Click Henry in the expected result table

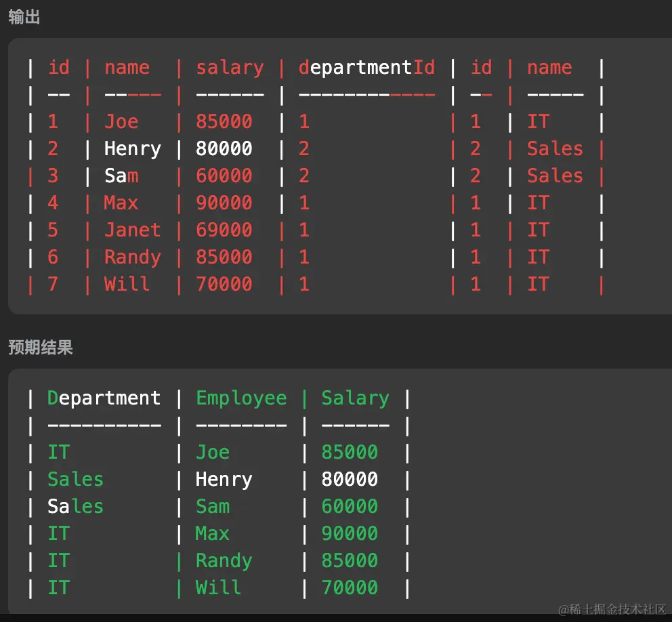224,480
